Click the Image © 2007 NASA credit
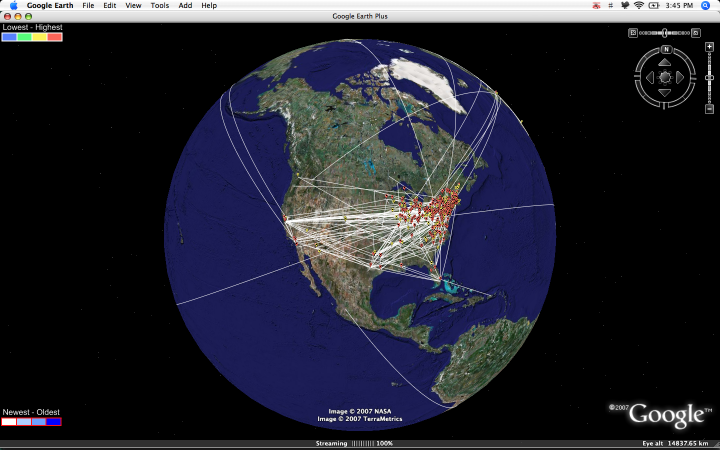Viewport: 720px width, 450px height. [x=360, y=411]
